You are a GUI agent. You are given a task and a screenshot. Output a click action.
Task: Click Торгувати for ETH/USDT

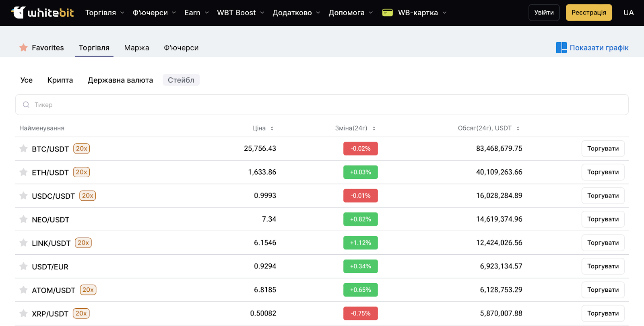tap(603, 172)
